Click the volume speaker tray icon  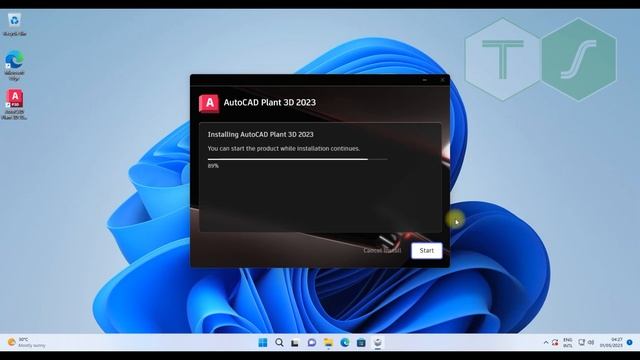591,342
